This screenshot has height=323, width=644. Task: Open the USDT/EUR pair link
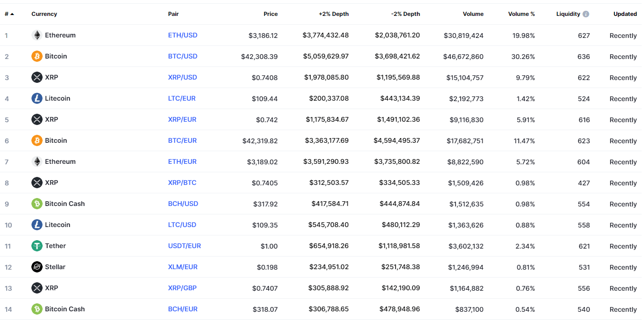point(185,246)
